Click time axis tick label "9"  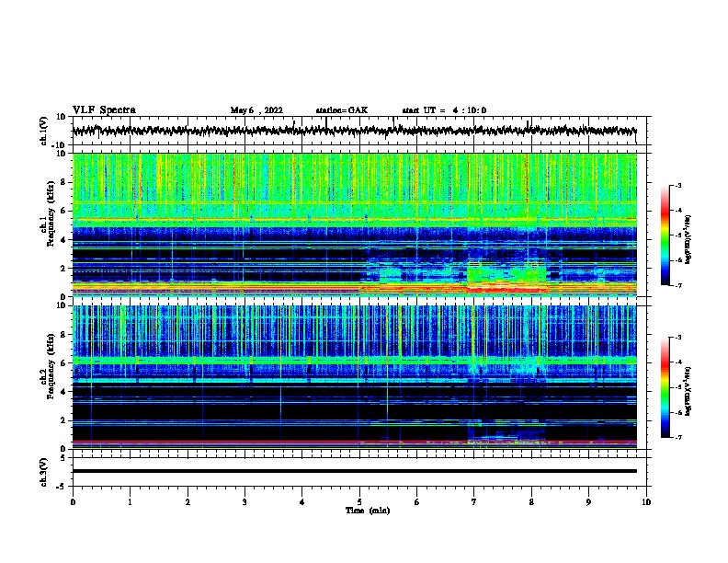[x=588, y=502]
